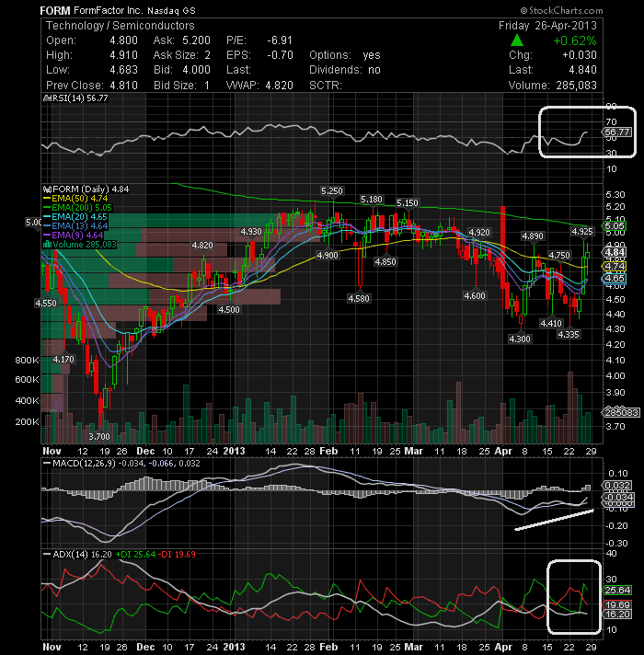
Task: Click the +0.62% percent change value
Action: click(575, 40)
